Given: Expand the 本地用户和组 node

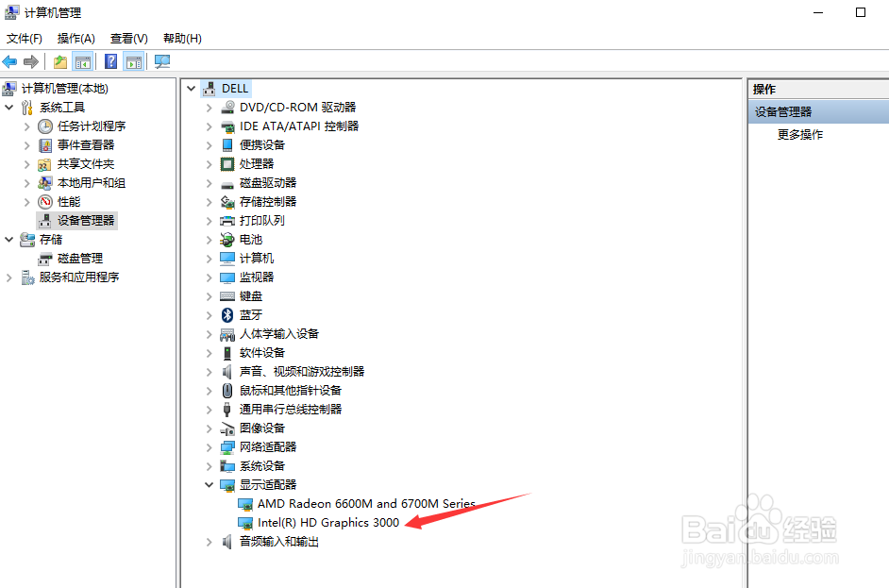Looking at the screenshot, I should (26, 182).
